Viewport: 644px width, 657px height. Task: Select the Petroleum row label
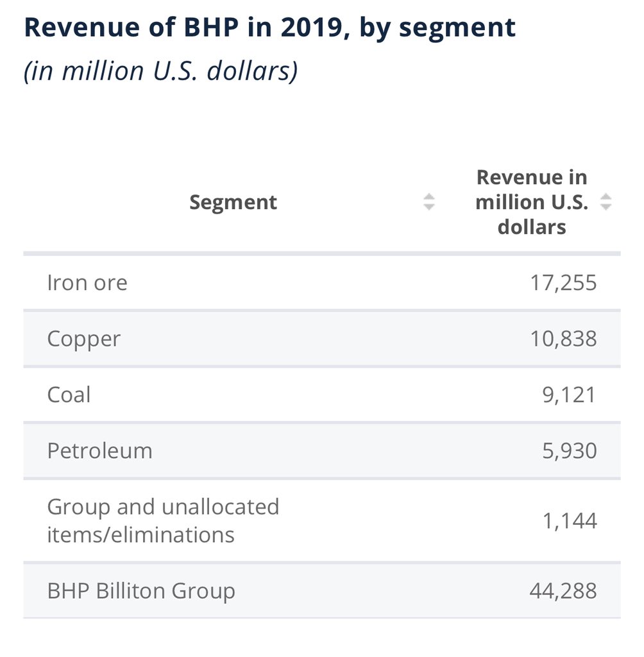tap(99, 451)
